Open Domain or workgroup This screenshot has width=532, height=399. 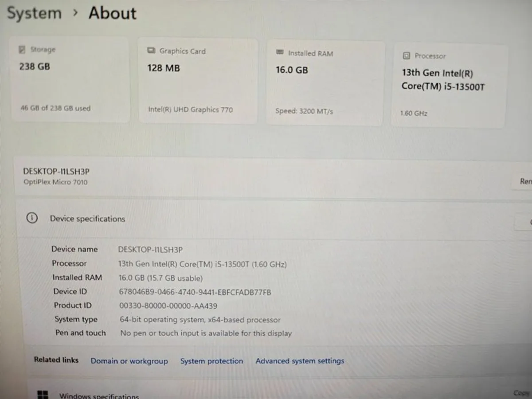[x=129, y=361]
